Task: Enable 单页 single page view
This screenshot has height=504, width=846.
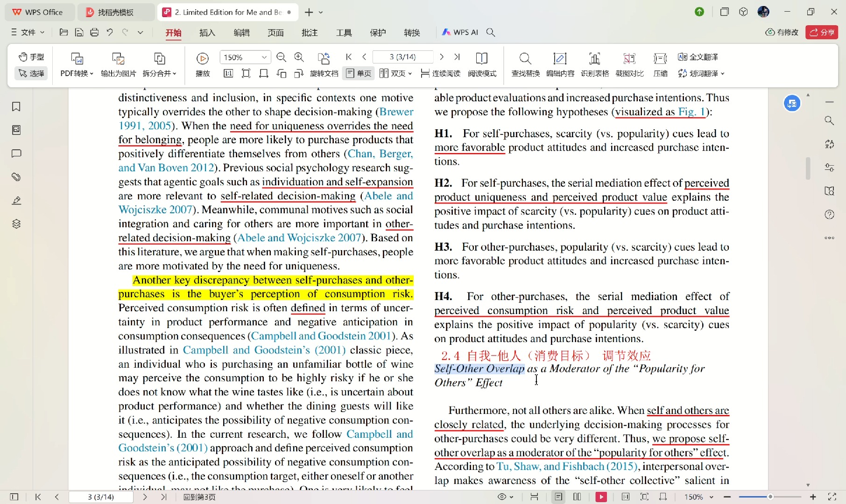Action: (359, 73)
